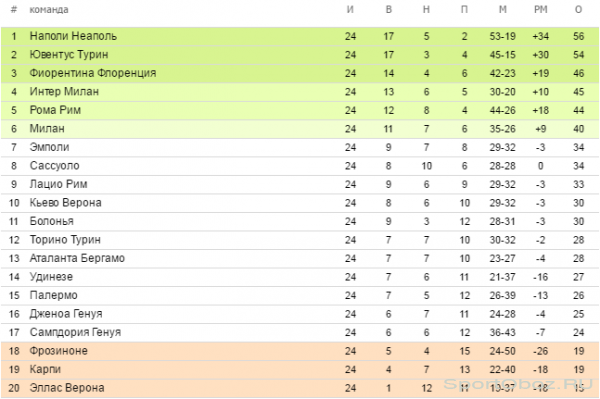Select Аталанта Бергамо in standings
Screen dimensions: 600x399
click(x=77, y=258)
